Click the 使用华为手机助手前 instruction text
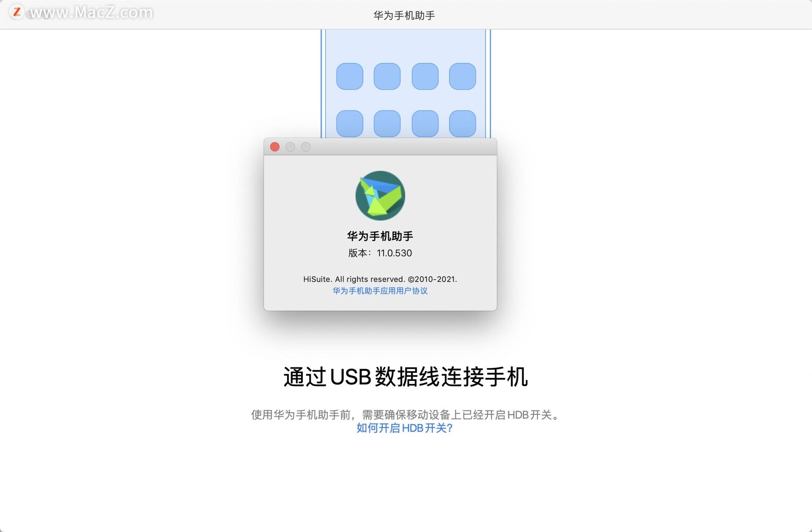Viewport: 812px width, 532px height. coord(406,415)
